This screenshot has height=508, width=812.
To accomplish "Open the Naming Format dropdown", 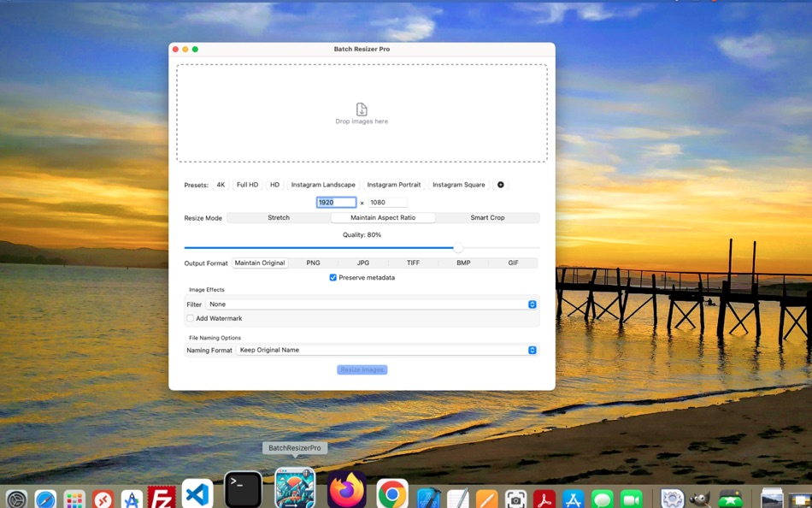I will [532, 350].
